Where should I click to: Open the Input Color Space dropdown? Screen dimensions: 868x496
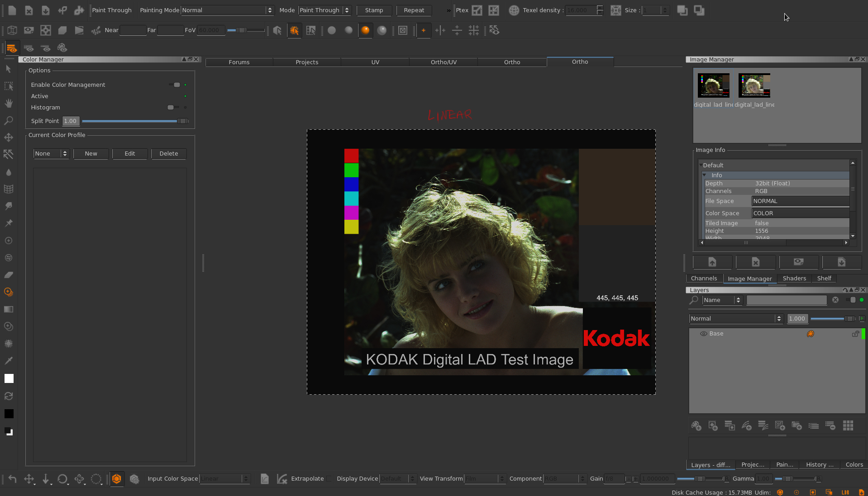click(x=225, y=479)
